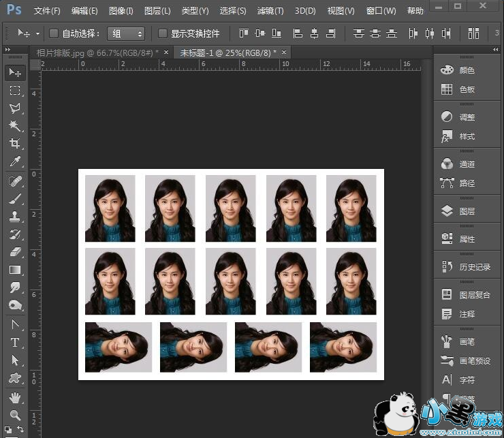
Task: Pick the Magic Wand tool
Action: [x=14, y=126]
